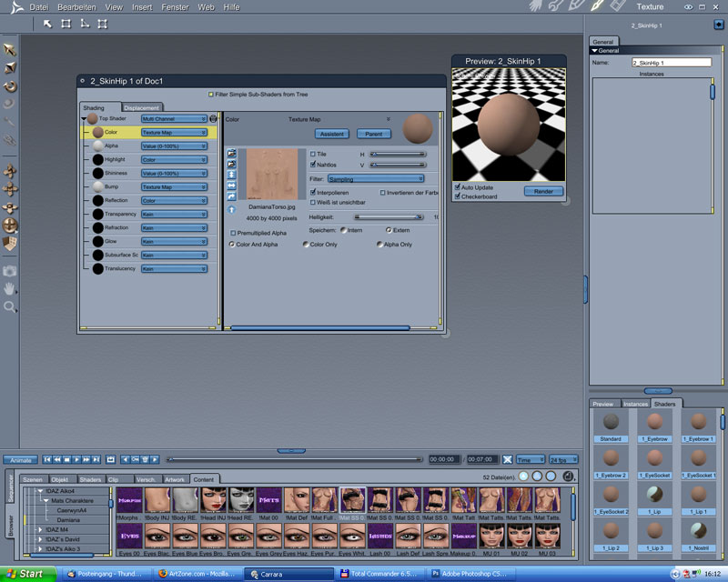Enable Weiß ist unsichtbar checkbox
This screenshot has height=582, width=728.
pos(313,203)
